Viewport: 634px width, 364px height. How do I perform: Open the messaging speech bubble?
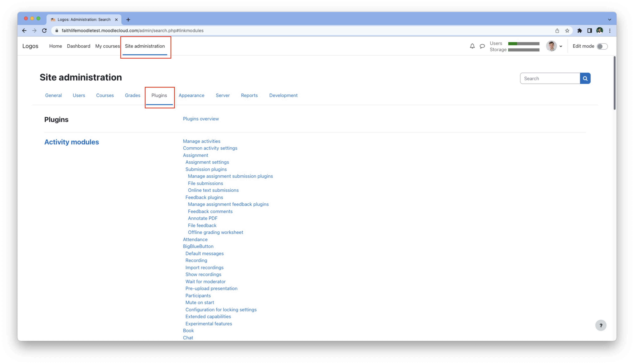click(482, 46)
